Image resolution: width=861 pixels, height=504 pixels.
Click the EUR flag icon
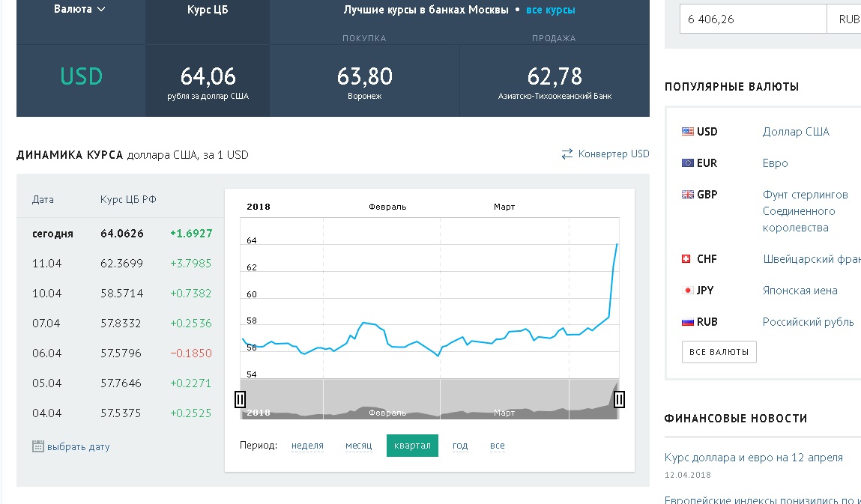(687, 163)
